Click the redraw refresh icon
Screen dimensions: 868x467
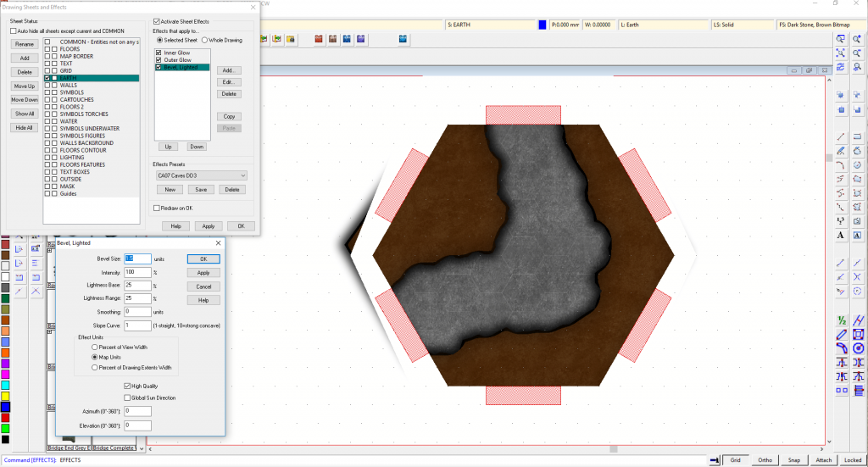tap(841, 67)
